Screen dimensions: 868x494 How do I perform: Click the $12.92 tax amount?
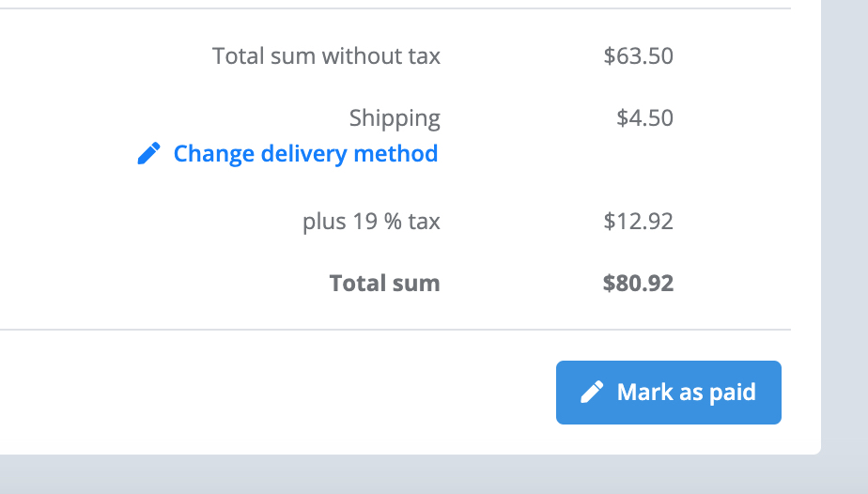coord(638,222)
